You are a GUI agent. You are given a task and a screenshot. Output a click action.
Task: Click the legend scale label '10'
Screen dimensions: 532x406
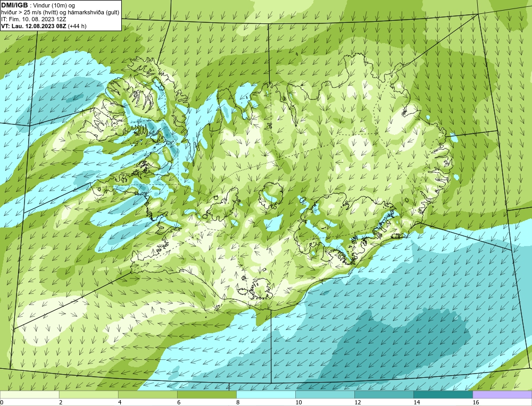pos(298,402)
